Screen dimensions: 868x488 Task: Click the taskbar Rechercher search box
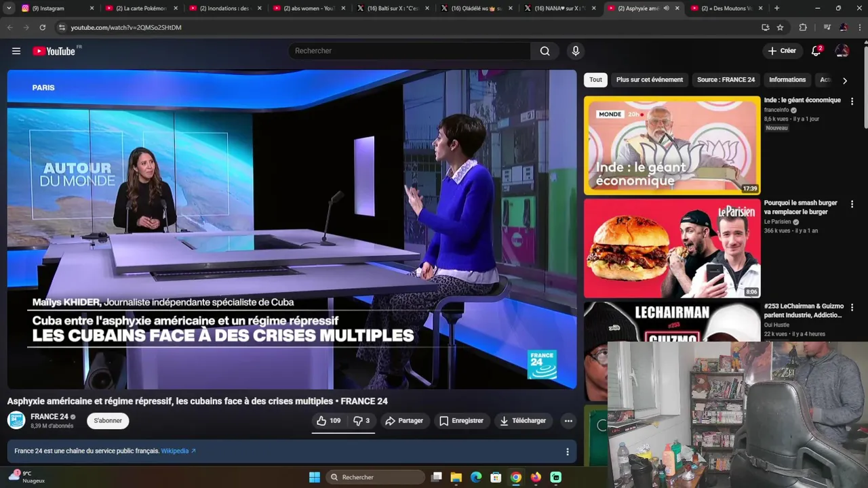pyautogui.click(x=376, y=477)
